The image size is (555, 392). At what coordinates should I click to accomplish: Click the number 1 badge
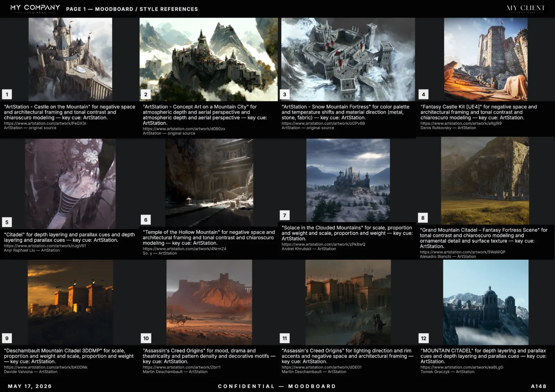pyautogui.click(x=7, y=94)
